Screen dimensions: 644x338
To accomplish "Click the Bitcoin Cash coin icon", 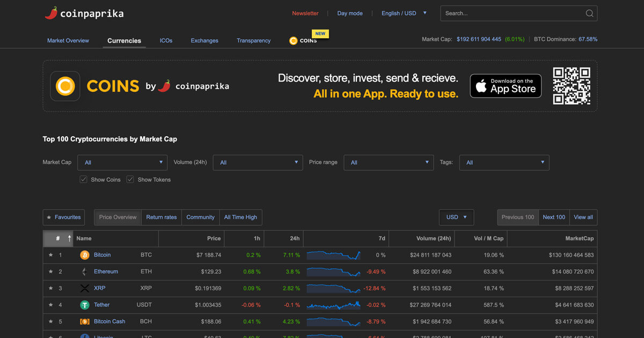I will (x=84, y=321).
